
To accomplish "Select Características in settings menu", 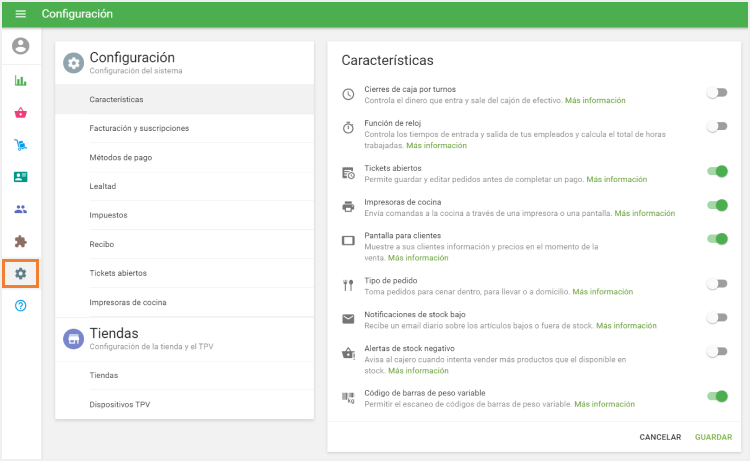I will click(185, 99).
